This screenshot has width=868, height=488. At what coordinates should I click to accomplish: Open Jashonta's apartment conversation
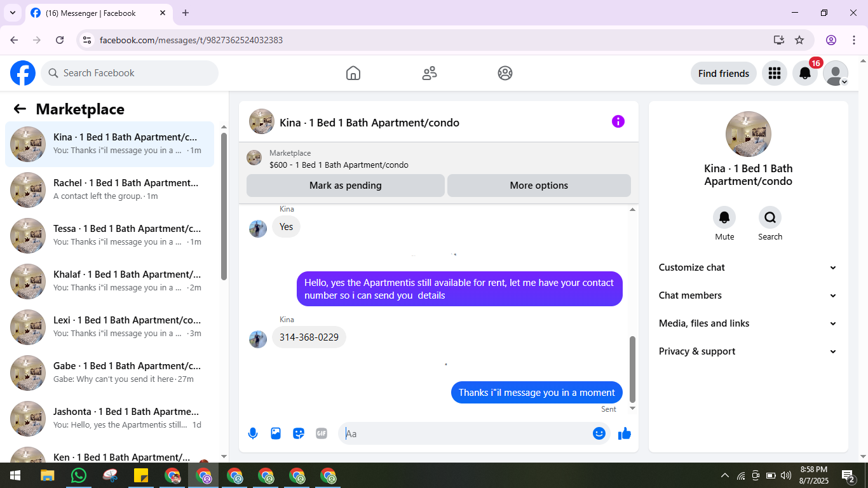[109, 418]
